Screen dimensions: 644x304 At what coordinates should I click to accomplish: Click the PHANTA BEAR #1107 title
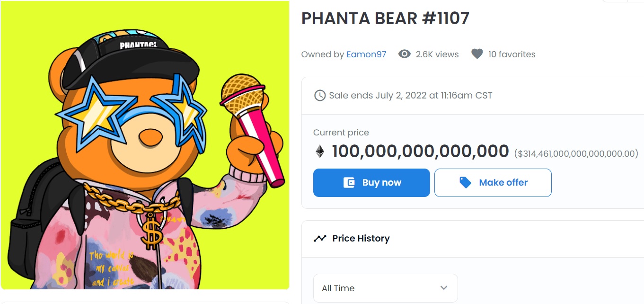pyautogui.click(x=385, y=18)
